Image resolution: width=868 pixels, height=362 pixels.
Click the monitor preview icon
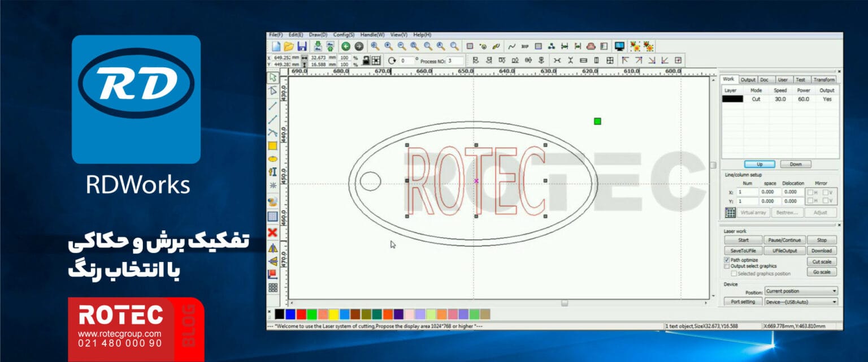[619, 46]
